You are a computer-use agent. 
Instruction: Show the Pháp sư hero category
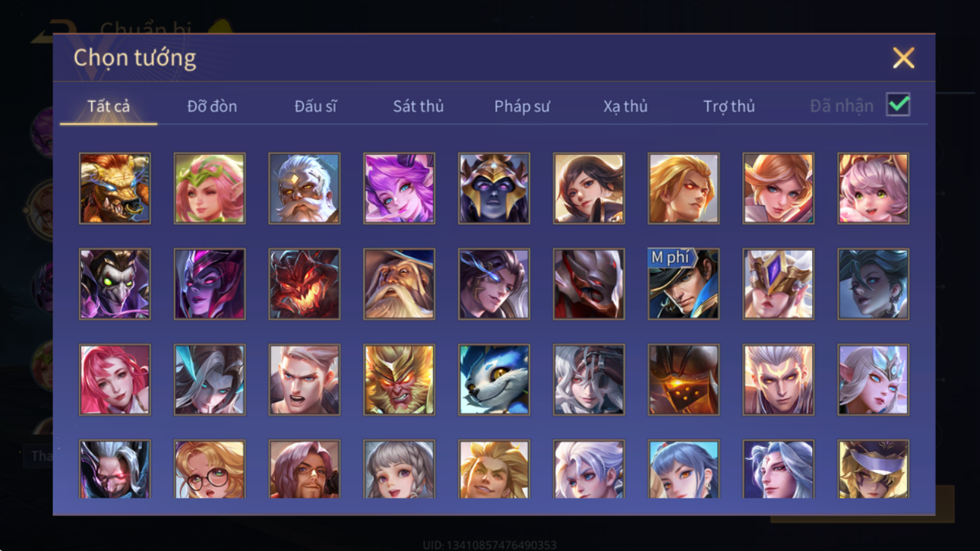click(x=522, y=106)
